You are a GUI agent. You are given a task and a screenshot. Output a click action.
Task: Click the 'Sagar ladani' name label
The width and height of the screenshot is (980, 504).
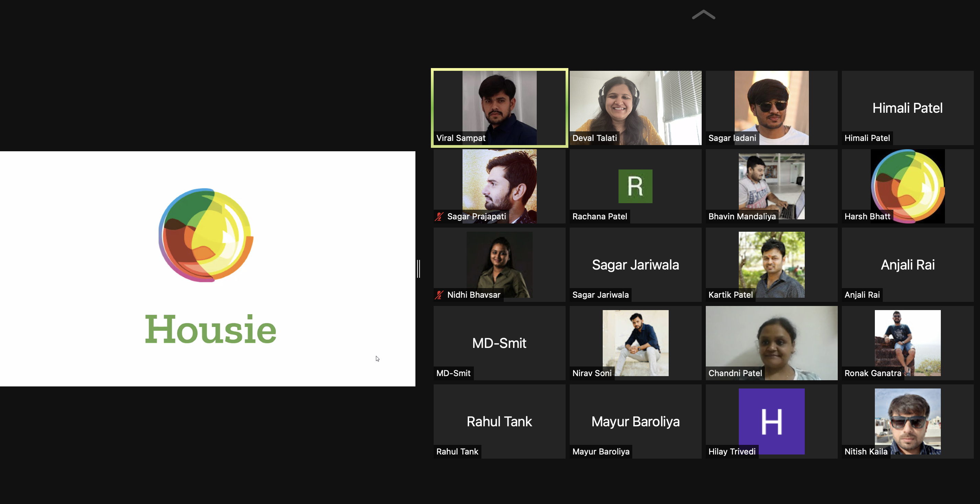[x=732, y=138]
